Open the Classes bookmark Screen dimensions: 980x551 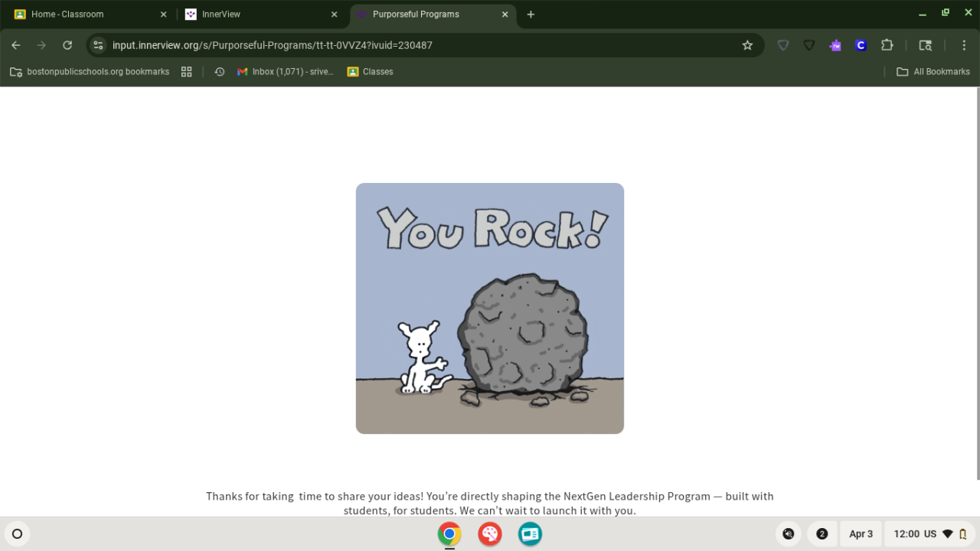point(370,72)
